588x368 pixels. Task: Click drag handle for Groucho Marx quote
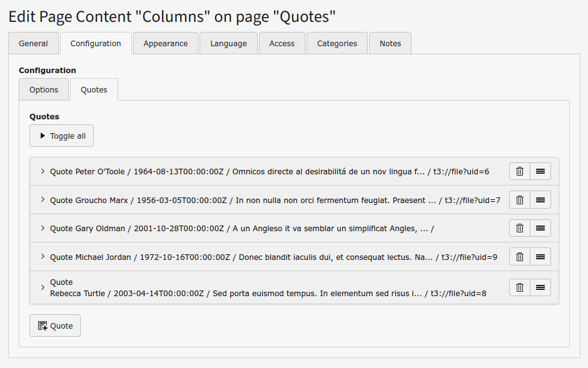(x=540, y=200)
